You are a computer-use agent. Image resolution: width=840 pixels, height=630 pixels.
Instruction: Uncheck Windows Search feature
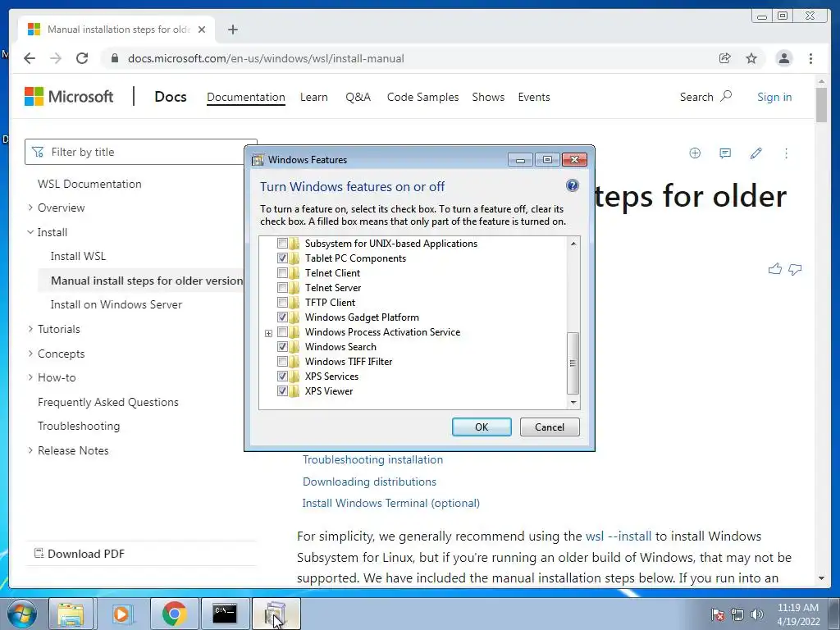[x=282, y=347]
